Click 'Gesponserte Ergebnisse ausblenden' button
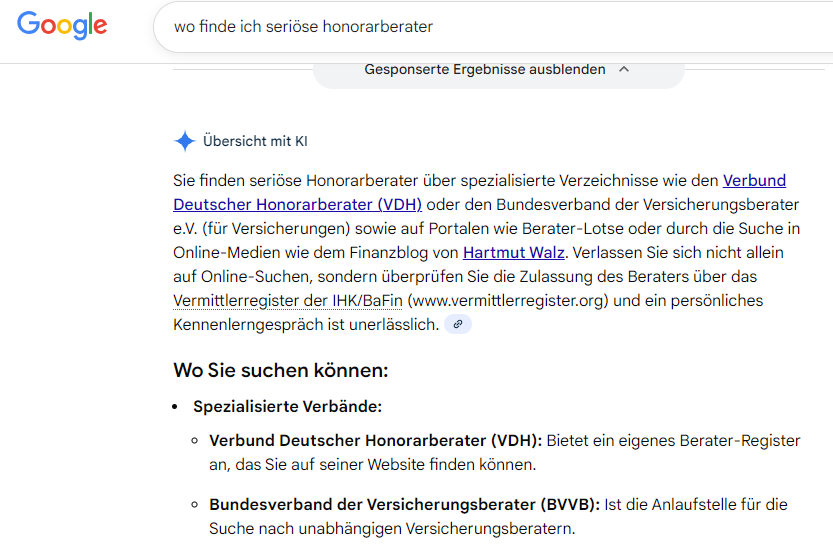 point(485,70)
